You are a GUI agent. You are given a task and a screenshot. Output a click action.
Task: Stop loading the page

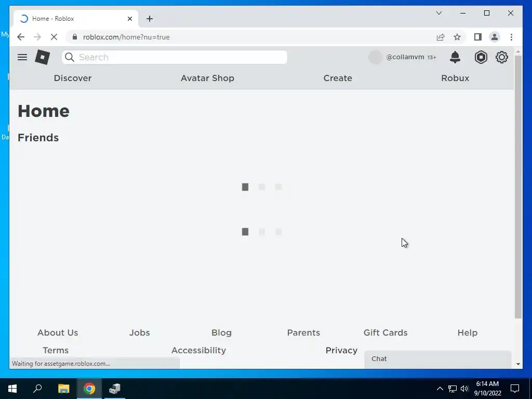[x=54, y=37]
